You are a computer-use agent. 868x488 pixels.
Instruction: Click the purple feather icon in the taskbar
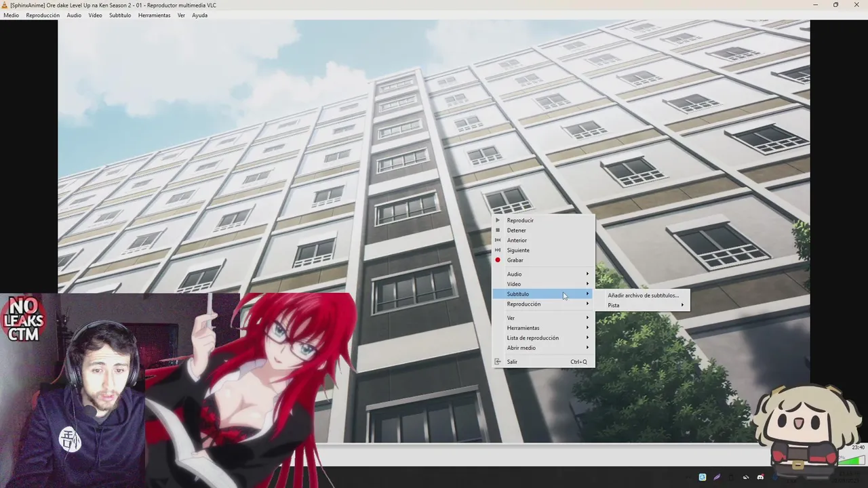pyautogui.click(x=717, y=477)
